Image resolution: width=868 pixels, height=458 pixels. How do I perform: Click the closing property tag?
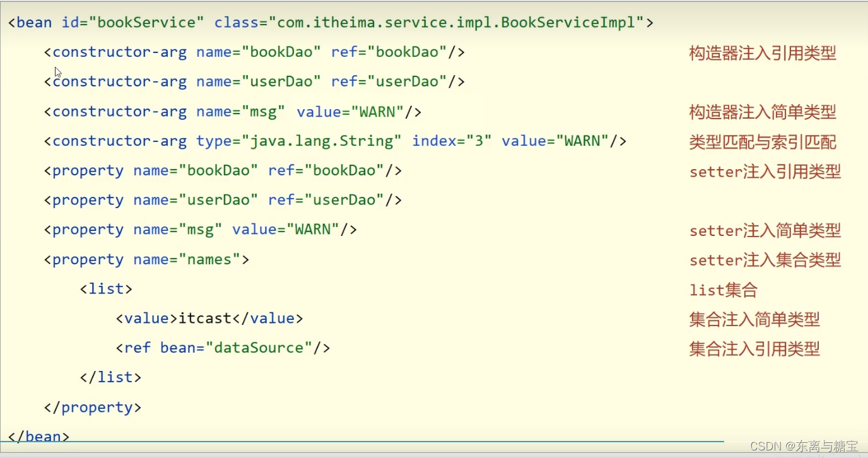93,408
